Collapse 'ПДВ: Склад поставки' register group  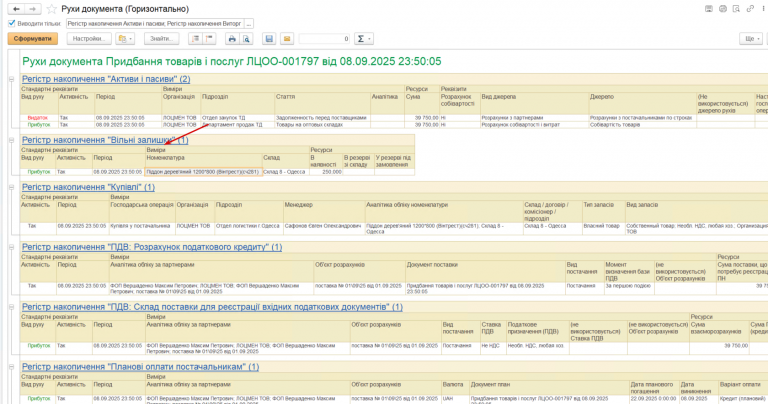click(12, 307)
